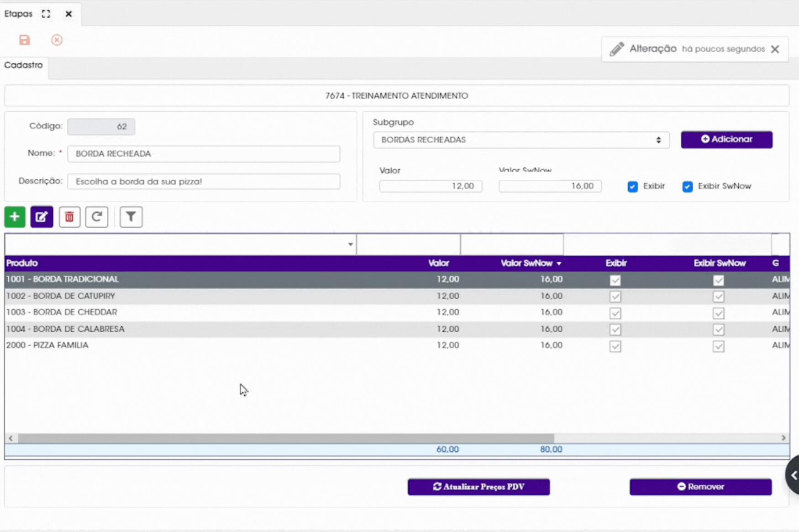Switch to the Cadastro tab
Viewport: 799px width, 532px height.
click(x=24, y=65)
